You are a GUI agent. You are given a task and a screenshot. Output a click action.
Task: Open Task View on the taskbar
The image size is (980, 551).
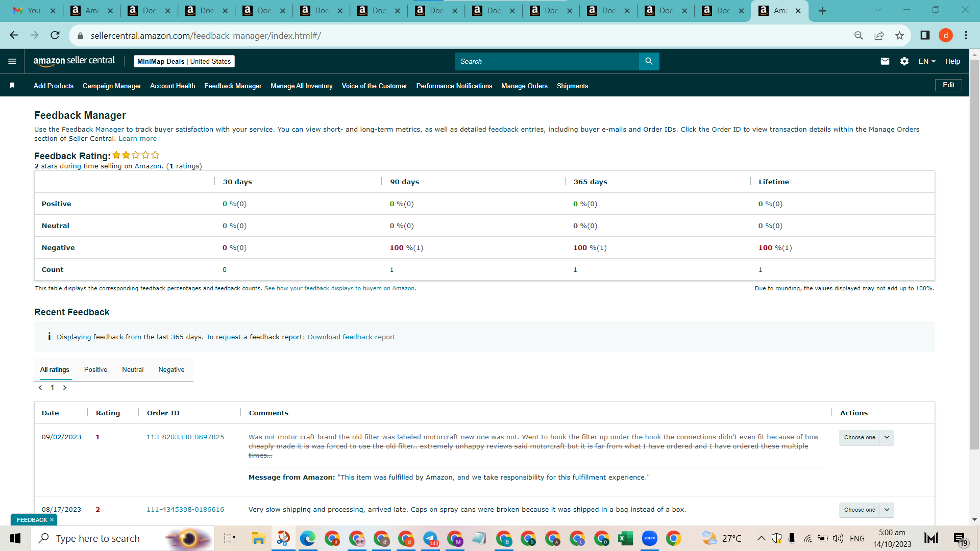pos(230,538)
